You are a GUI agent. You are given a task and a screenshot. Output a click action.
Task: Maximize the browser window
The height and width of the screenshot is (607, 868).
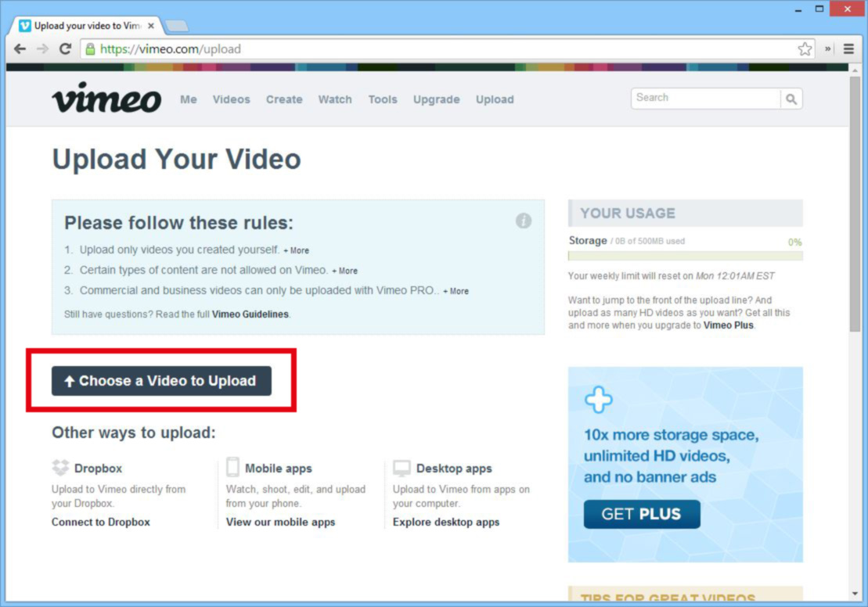819,9
